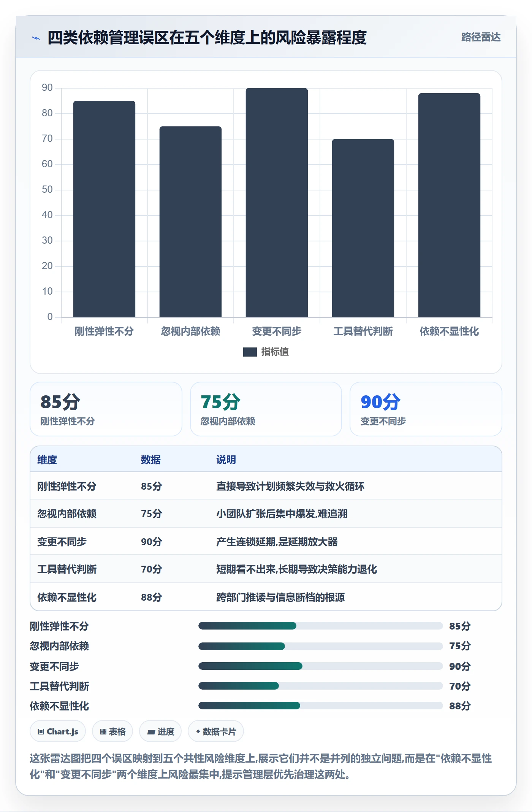The width and height of the screenshot is (532, 812).
Task: Select 忽视内部依赖 cell in the table
Action: pyautogui.click(x=67, y=514)
